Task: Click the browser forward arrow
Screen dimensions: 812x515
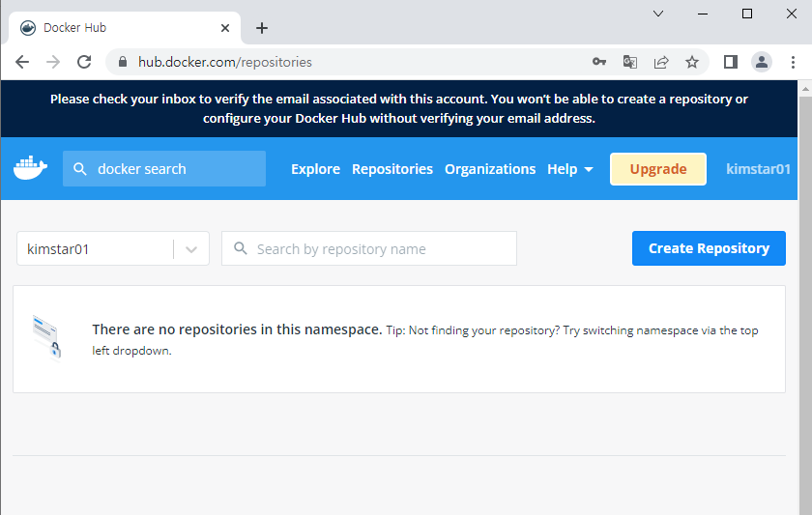Action: [x=53, y=62]
